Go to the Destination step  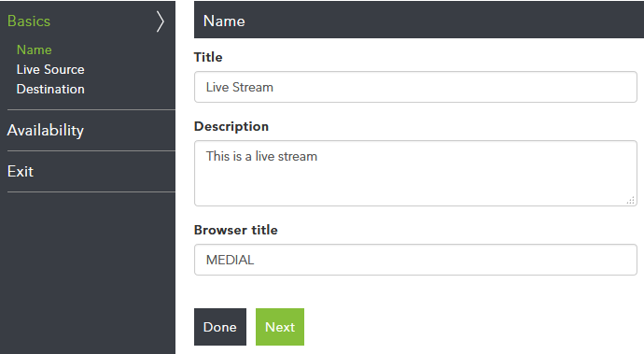coord(50,90)
